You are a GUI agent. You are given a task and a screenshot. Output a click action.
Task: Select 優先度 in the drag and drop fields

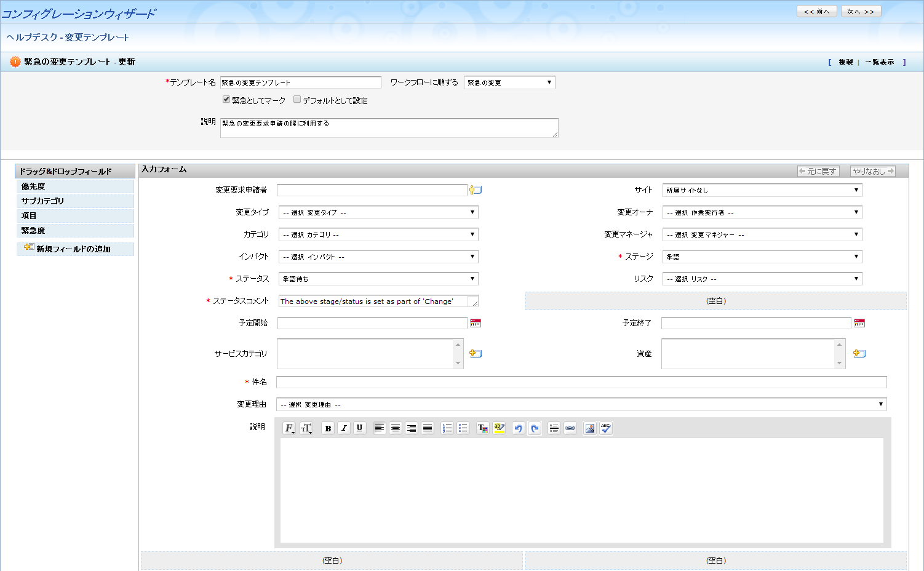pyautogui.click(x=33, y=186)
